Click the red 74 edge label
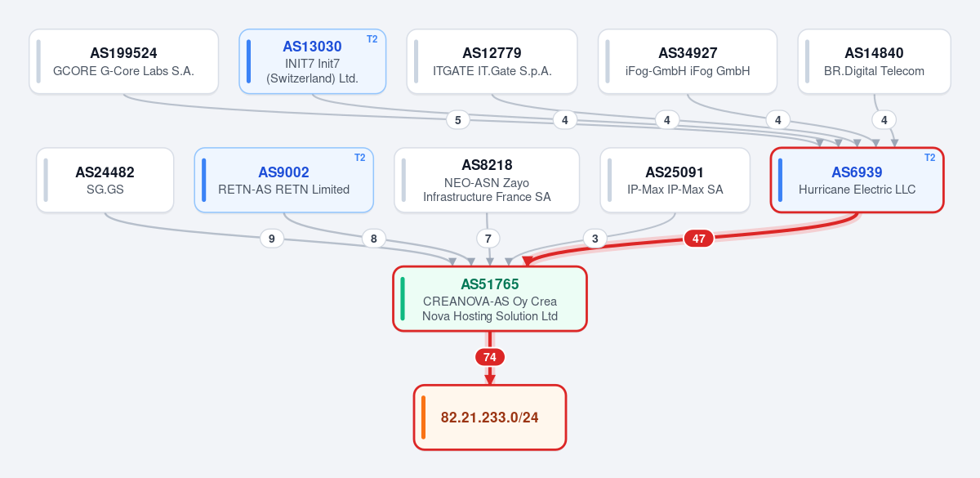 click(x=490, y=357)
